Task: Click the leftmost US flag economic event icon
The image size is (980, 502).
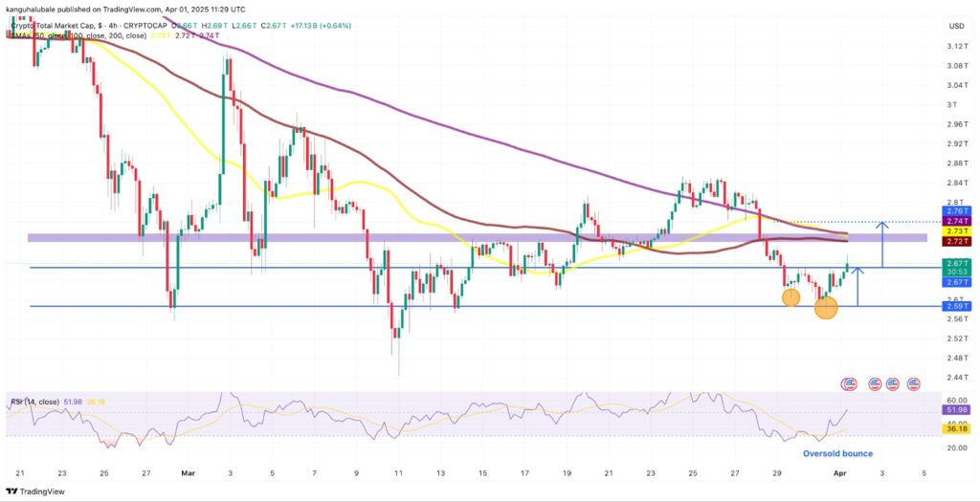Action: (848, 383)
